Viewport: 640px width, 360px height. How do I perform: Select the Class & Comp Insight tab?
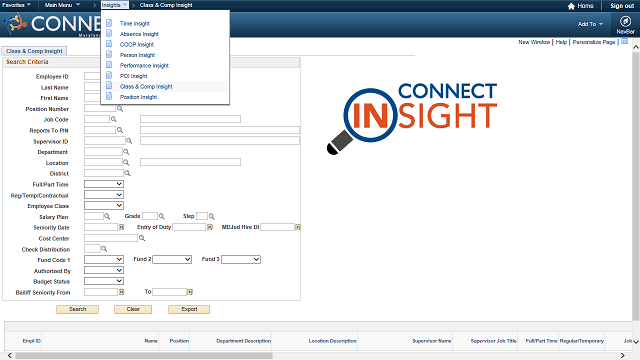click(34, 51)
